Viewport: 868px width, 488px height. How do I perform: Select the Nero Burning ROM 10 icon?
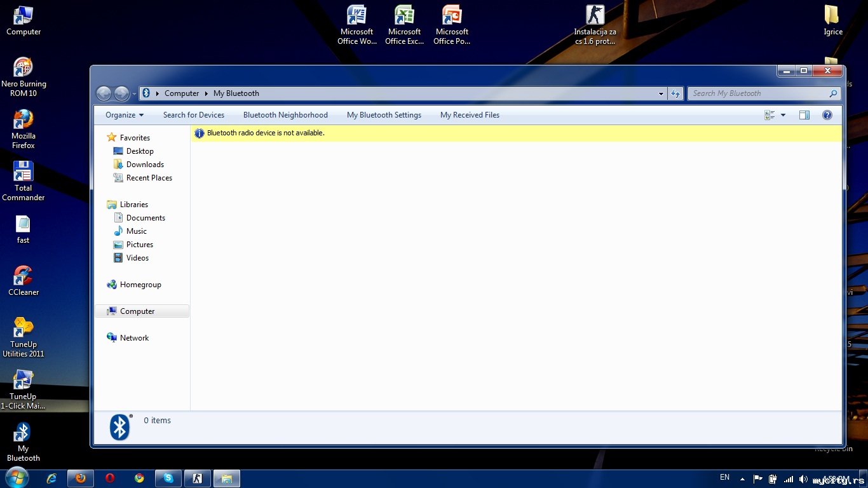point(24,77)
